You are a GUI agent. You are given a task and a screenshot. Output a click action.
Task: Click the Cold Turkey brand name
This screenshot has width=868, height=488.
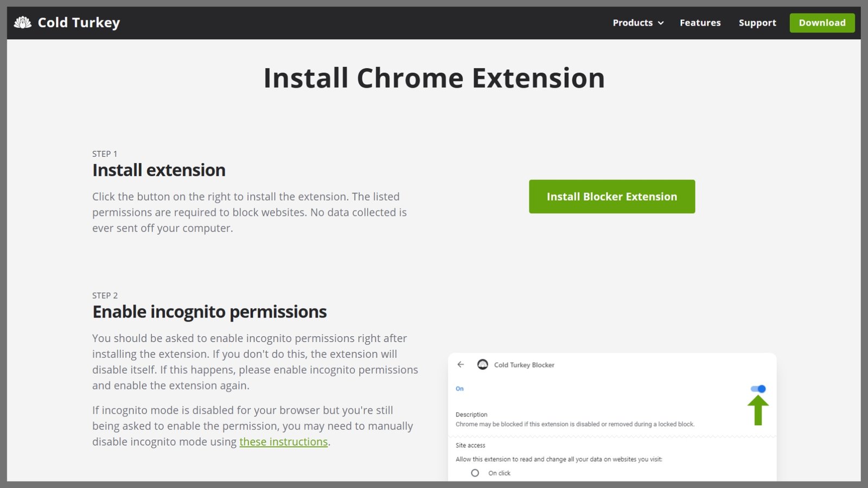(79, 23)
